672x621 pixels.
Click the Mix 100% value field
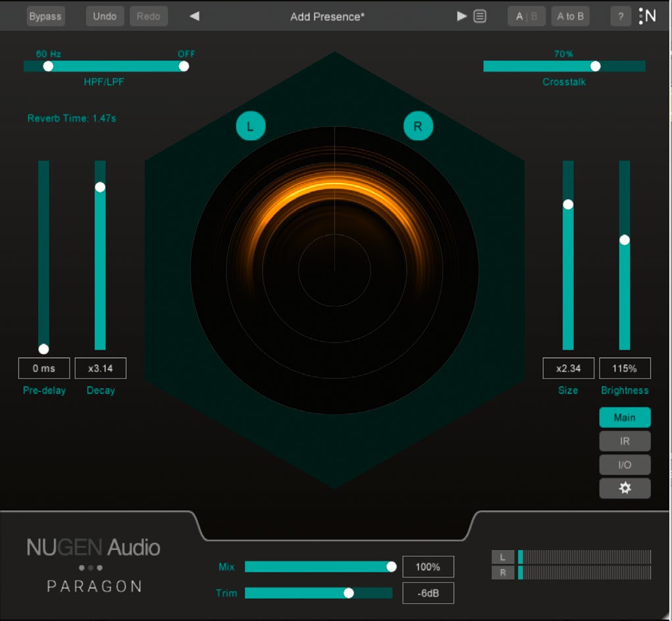pyautogui.click(x=428, y=566)
